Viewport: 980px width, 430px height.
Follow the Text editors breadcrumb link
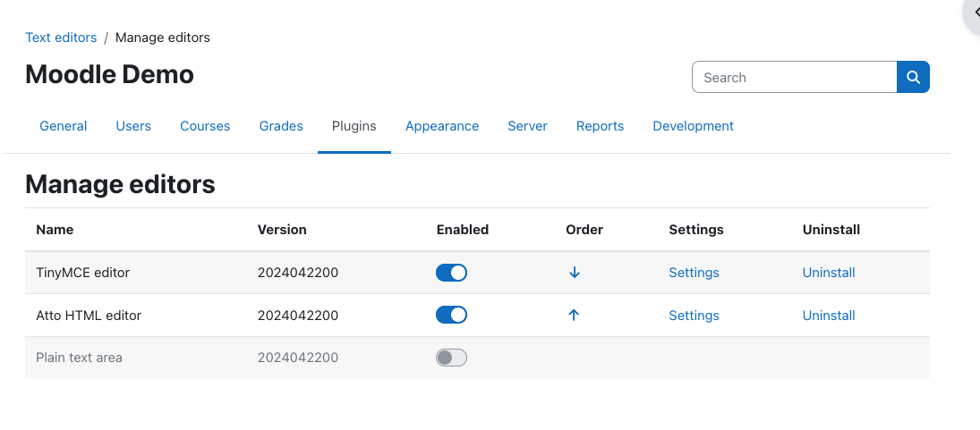coord(61,38)
